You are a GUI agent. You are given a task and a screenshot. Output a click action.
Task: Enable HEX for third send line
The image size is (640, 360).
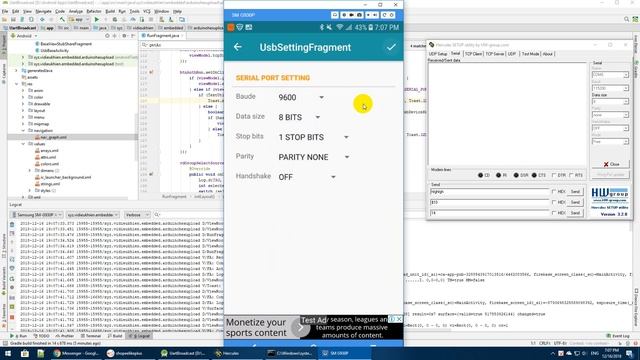(x=554, y=213)
